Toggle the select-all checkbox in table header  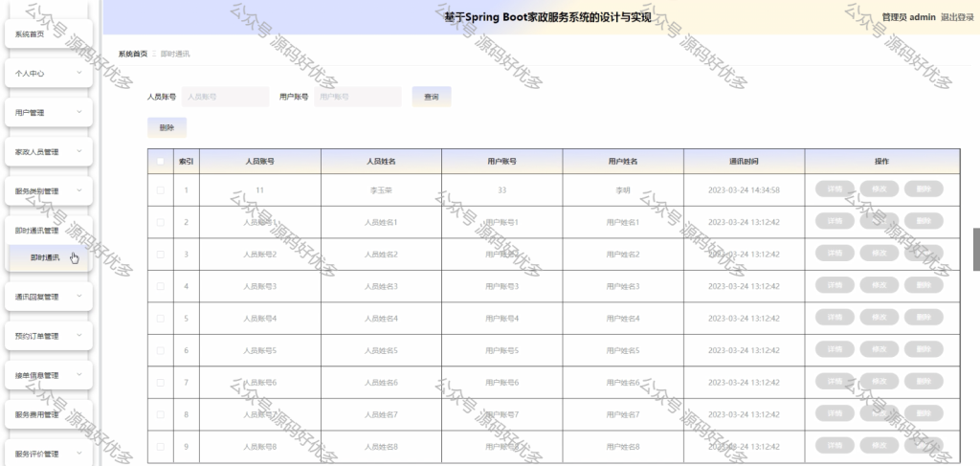(161, 161)
